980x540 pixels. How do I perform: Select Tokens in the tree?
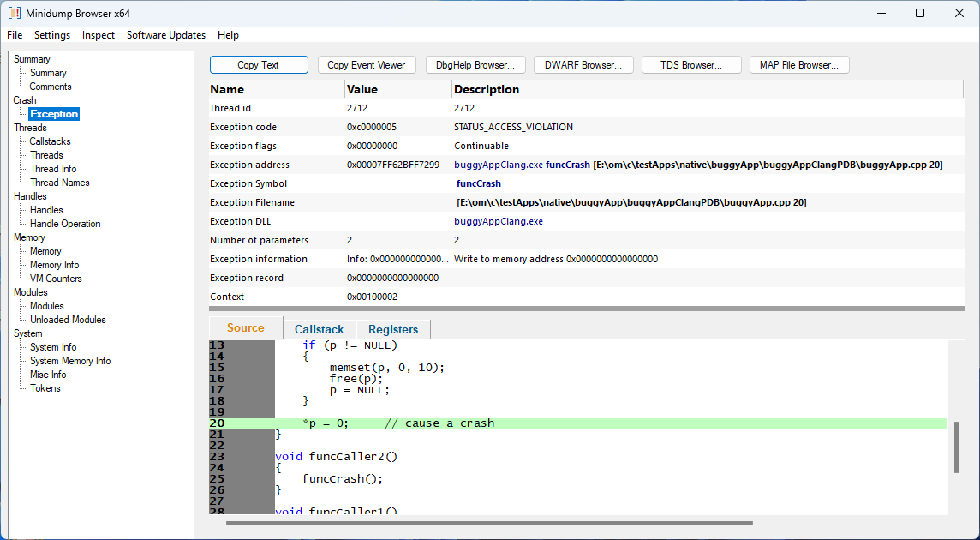(45, 388)
